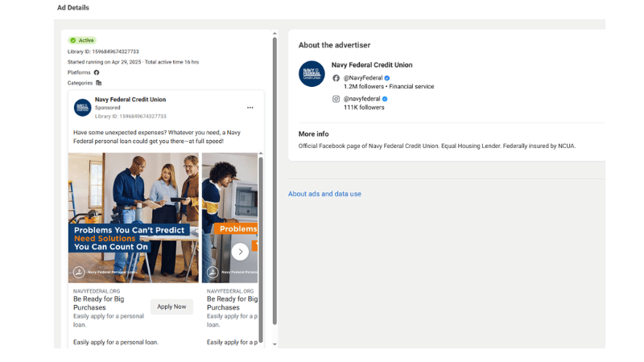Click the next arrow on the ad carousel
Screen dimensions: 644x362
(x=240, y=252)
